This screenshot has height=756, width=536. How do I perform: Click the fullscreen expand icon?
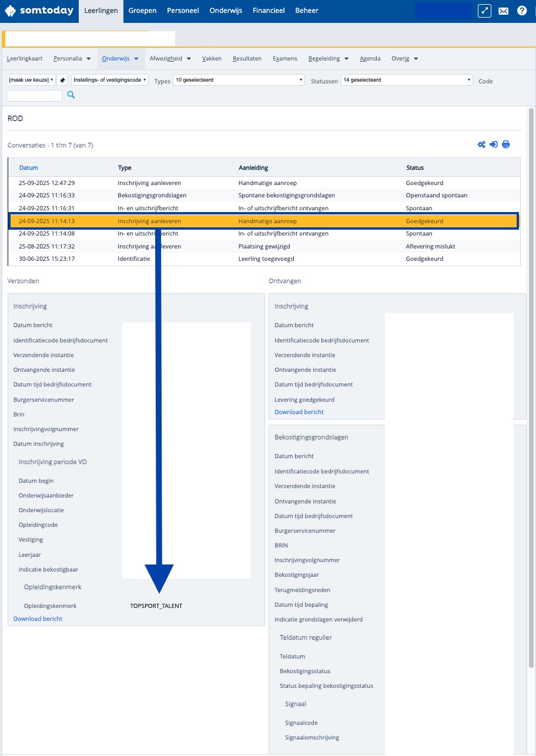tap(484, 11)
